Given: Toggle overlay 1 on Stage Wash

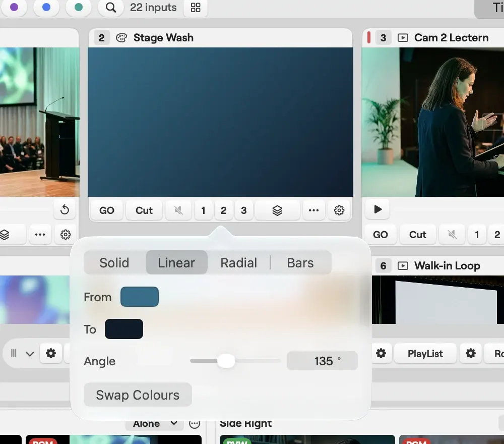Looking at the screenshot, I should (x=203, y=210).
